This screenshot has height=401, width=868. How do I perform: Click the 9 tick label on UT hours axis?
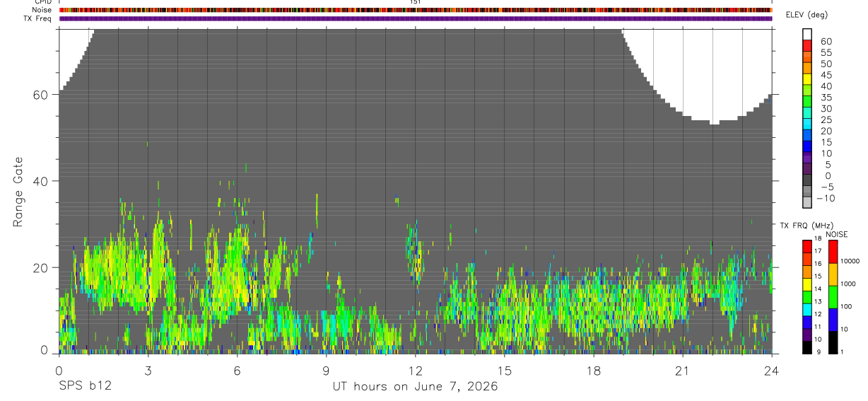(326, 370)
